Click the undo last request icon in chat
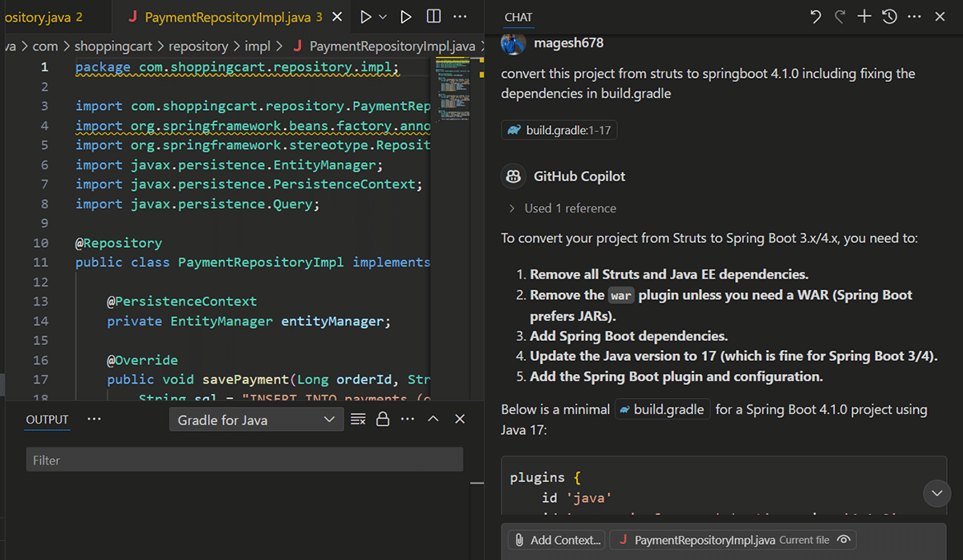Viewport: 963px width, 560px height. 815,17
